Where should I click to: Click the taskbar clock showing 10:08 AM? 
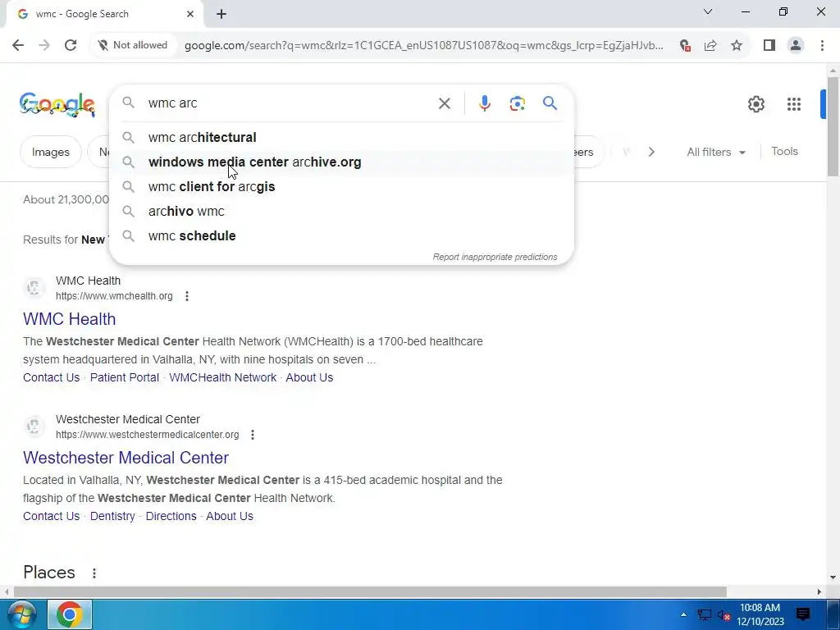(x=760, y=614)
